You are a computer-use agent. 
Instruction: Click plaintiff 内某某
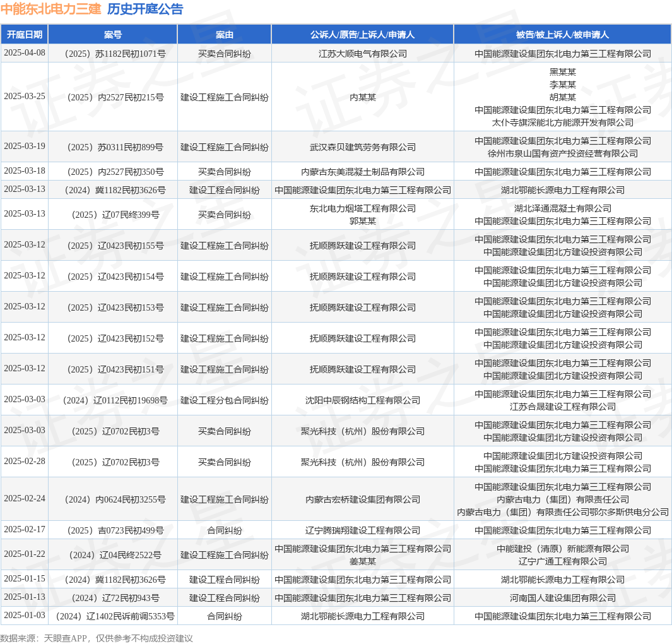coord(363,98)
